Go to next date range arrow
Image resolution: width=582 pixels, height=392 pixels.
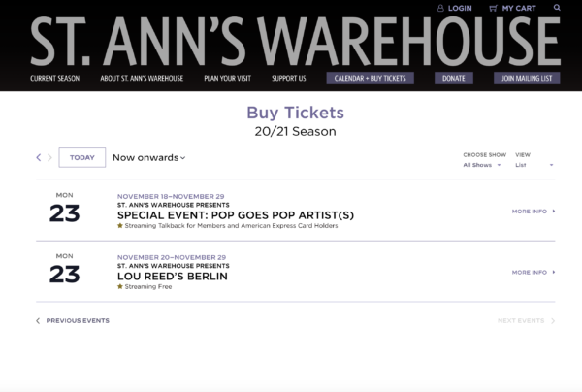pyautogui.click(x=49, y=157)
